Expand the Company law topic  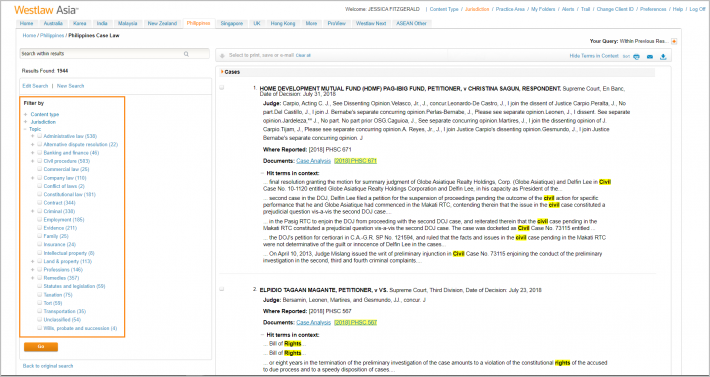(33, 178)
